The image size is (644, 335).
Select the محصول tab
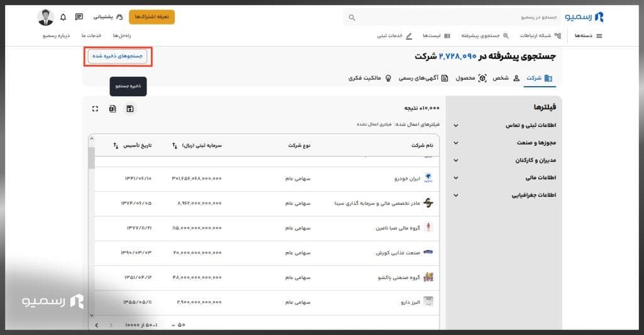click(x=471, y=78)
